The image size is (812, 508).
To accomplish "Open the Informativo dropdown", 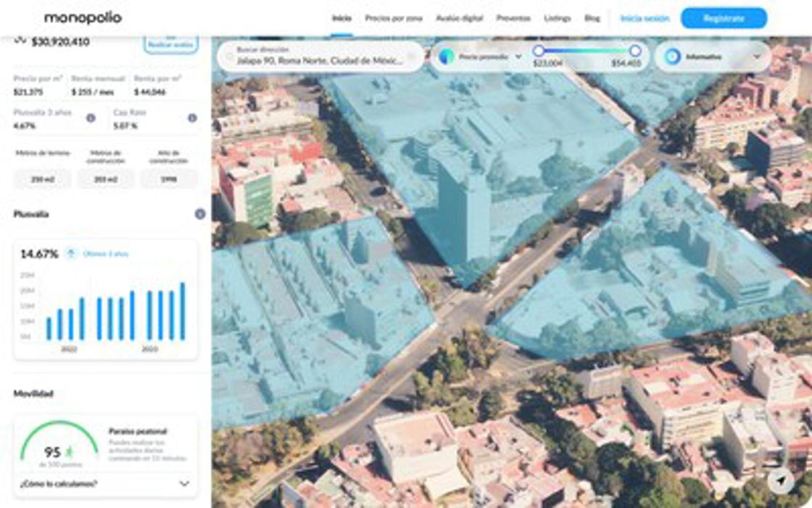I will pyautogui.click(x=757, y=57).
